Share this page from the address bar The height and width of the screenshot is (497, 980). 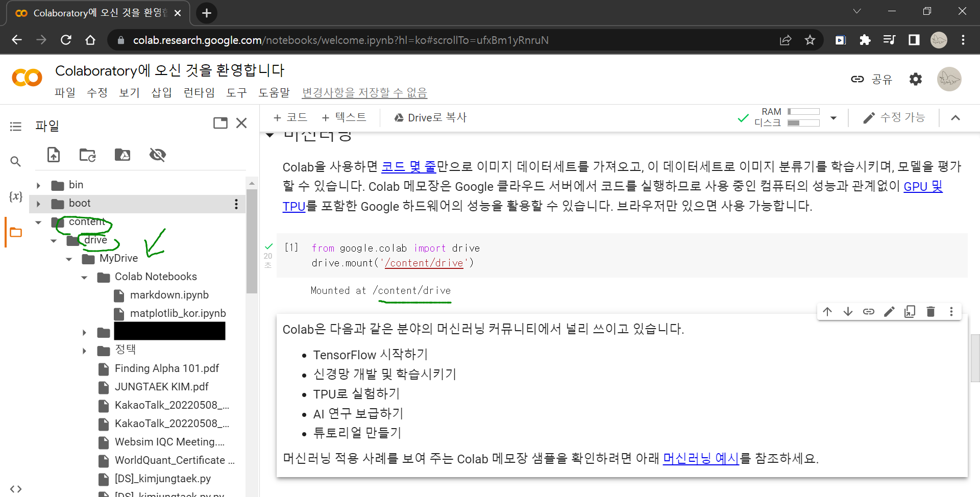pos(786,40)
